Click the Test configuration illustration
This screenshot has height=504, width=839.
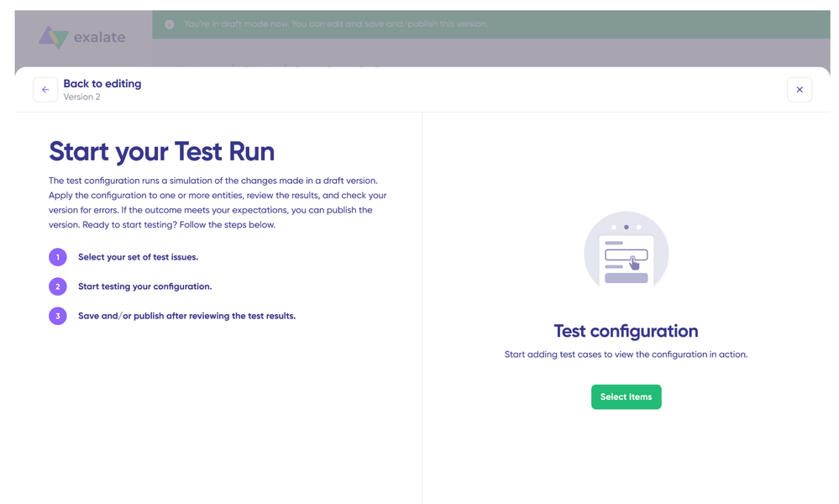(626, 249)
